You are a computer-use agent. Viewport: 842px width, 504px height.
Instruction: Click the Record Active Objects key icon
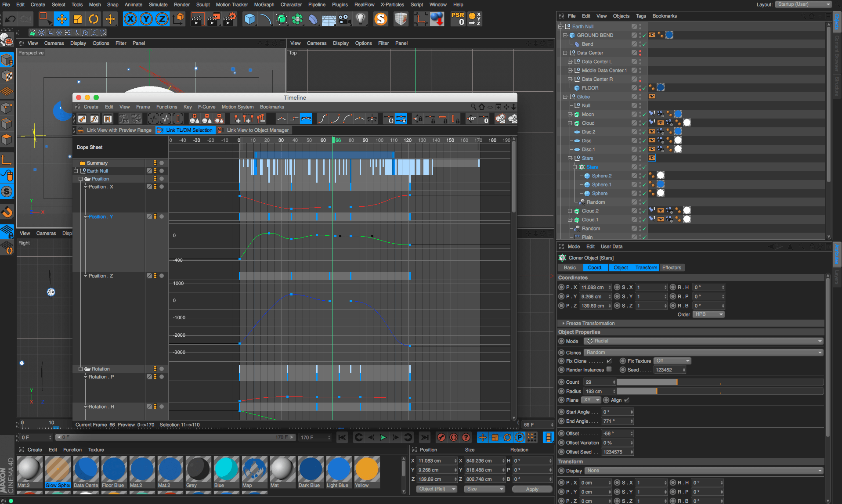(x=441, y=437)
